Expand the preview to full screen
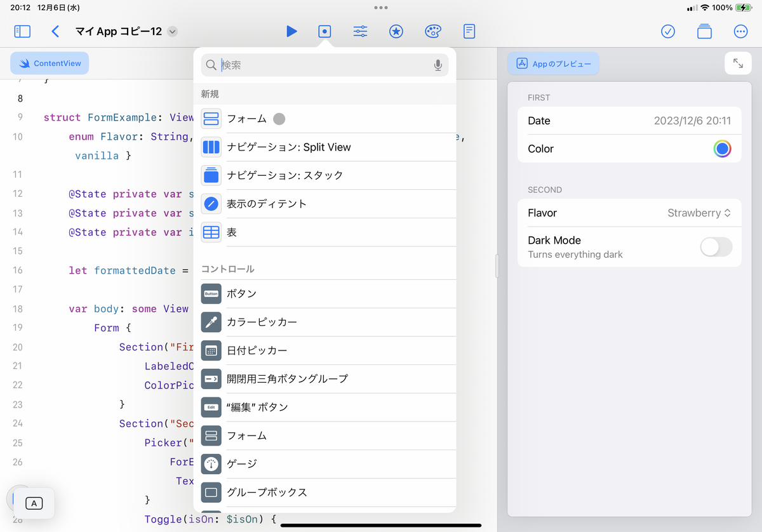The height and width of the screenshot is (532, 762). point(738,63)
